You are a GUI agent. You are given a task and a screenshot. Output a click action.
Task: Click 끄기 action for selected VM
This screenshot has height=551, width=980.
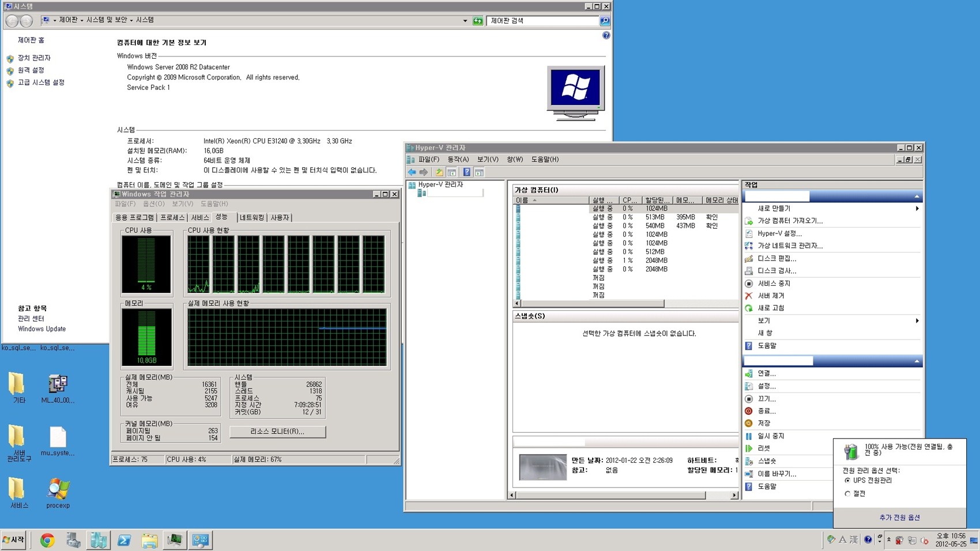766,399
